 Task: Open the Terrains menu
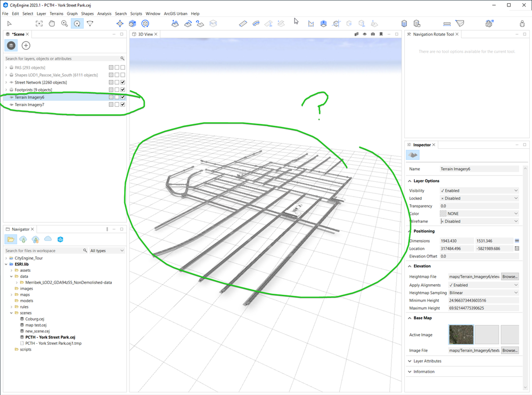56,13
